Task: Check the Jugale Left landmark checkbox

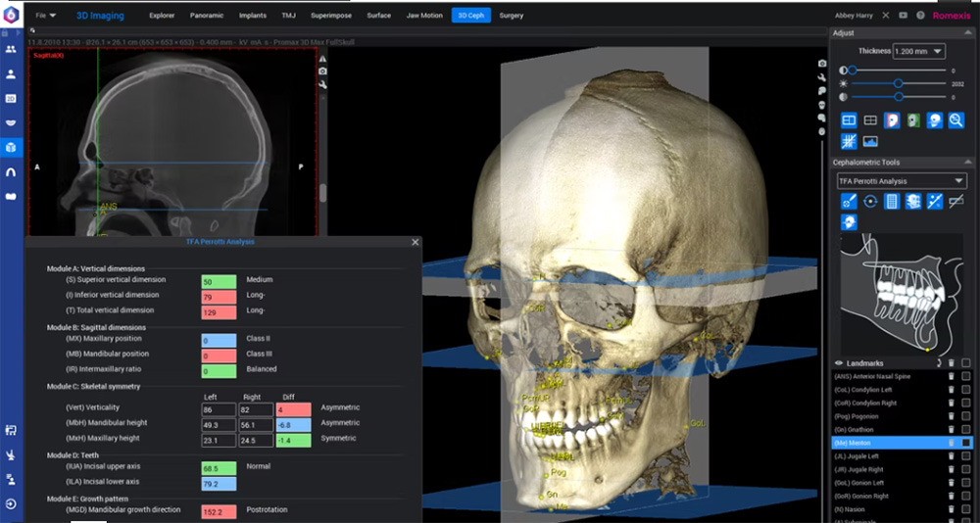Action: tap(966, 456)
